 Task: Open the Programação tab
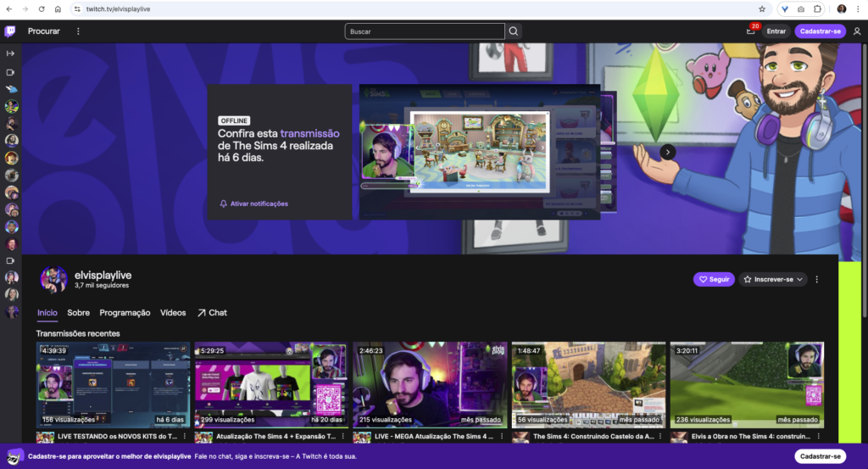125,313
